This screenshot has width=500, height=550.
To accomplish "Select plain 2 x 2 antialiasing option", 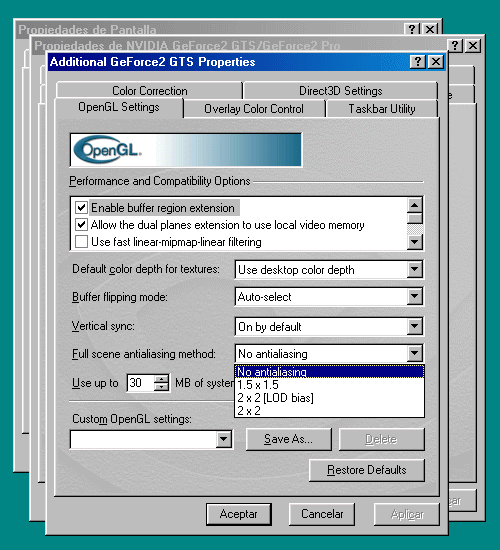I will click(x=329, y=410).
